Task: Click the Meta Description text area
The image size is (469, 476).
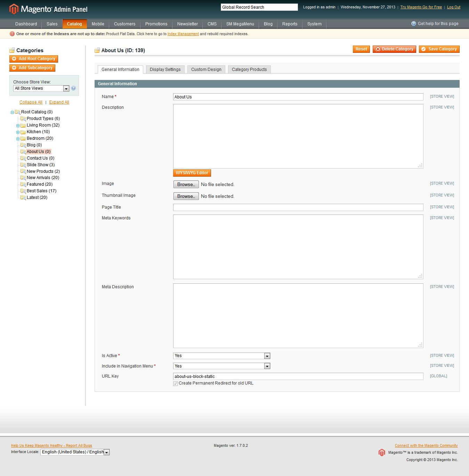Action: coord(298,316)
